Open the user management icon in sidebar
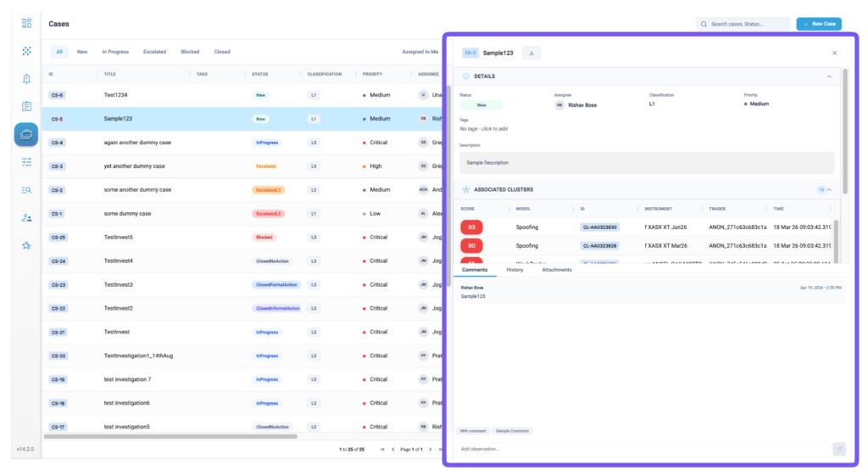868x476 pixels. pos(26,218)
